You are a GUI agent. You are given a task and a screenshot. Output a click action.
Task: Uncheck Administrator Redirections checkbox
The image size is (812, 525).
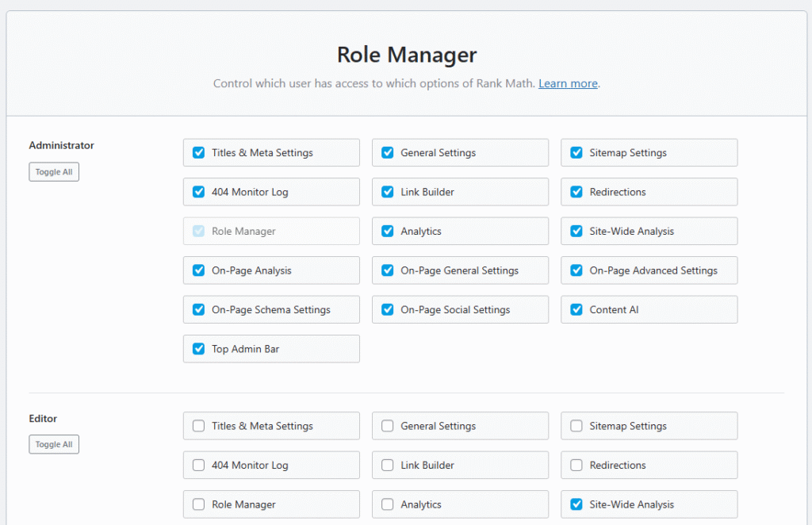pyautogui.click(x=576, y=192)
